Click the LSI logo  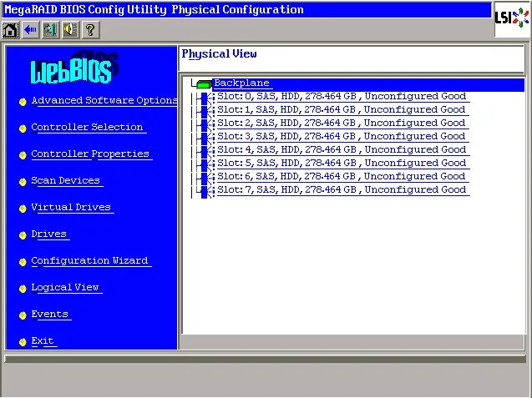tap(512, 18)
